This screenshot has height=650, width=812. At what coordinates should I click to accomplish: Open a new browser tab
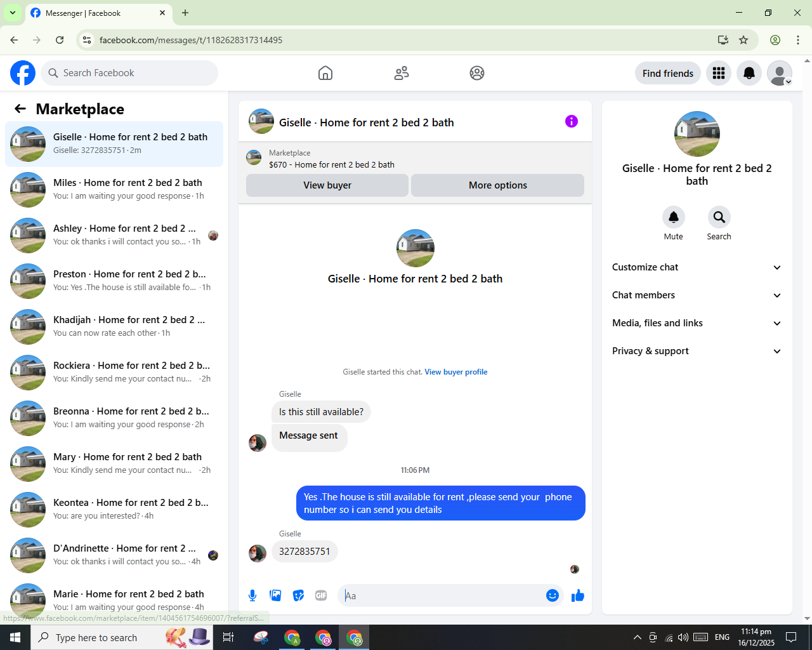pyautogui.click(x=185, y=13)
